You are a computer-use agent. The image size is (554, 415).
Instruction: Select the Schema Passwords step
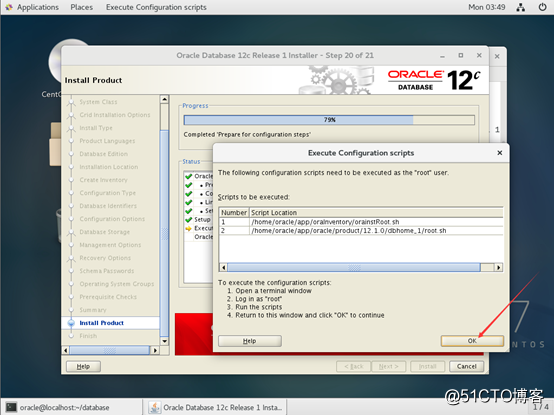click(107, 271)
